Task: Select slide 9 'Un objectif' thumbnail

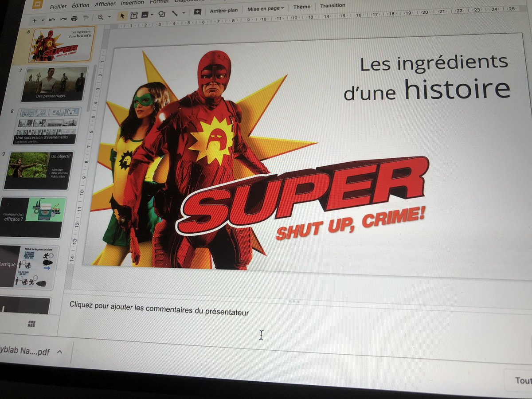Action: click(39, 171)
